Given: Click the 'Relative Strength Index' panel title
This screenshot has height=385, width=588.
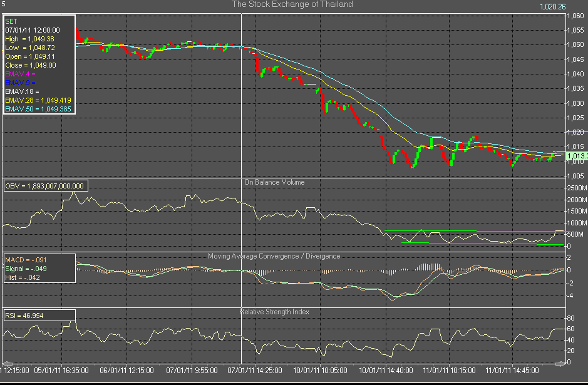Looking at the screenshot, I should coord(274,312).
